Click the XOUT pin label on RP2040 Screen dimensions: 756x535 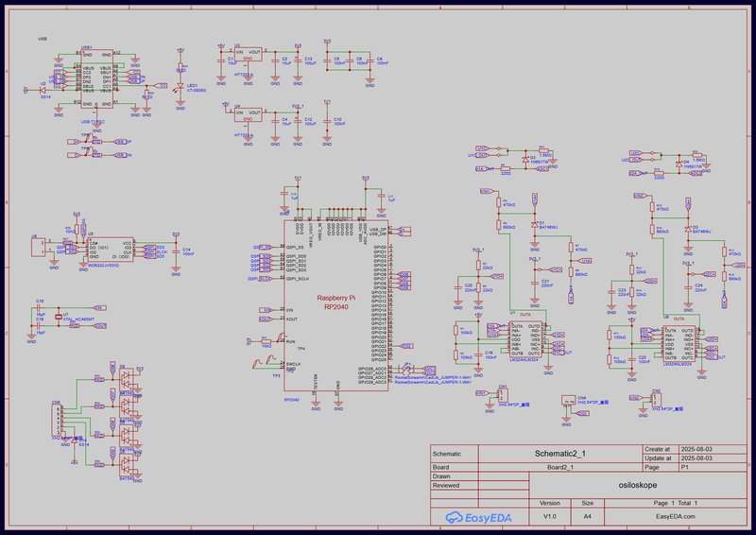(x=292, y=319)
